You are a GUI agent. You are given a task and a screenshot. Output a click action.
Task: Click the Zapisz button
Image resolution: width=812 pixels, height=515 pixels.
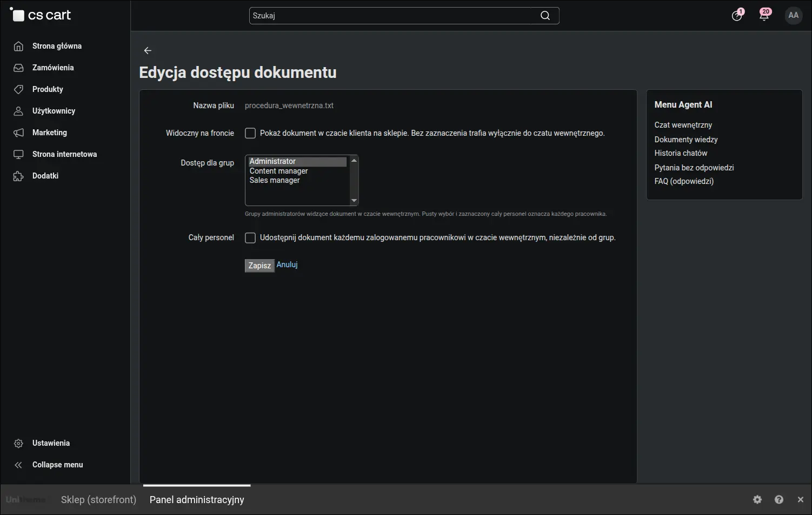pyautogui.click(x=259, y=266)
